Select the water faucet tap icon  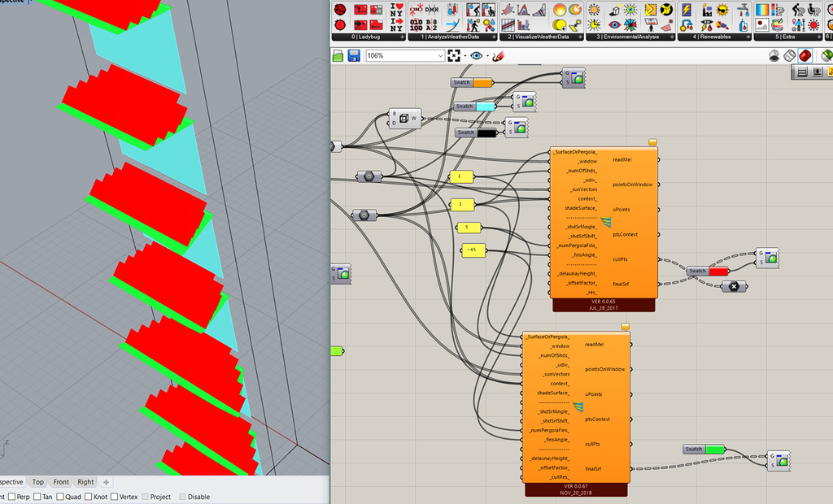(744, 10)
